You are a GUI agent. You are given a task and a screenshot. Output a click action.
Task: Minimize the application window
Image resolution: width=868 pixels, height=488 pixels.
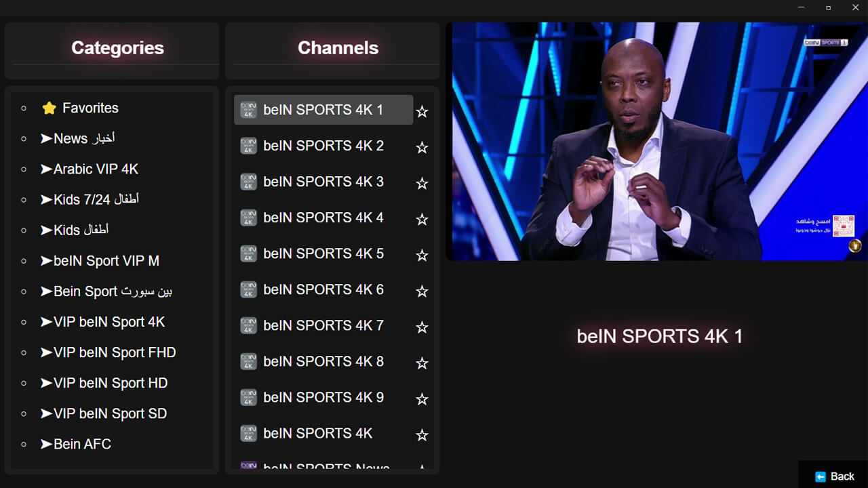tap(802, 7)
